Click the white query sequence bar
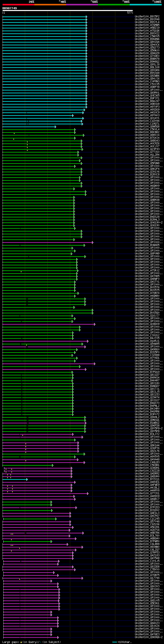 (x=68, y=11)
